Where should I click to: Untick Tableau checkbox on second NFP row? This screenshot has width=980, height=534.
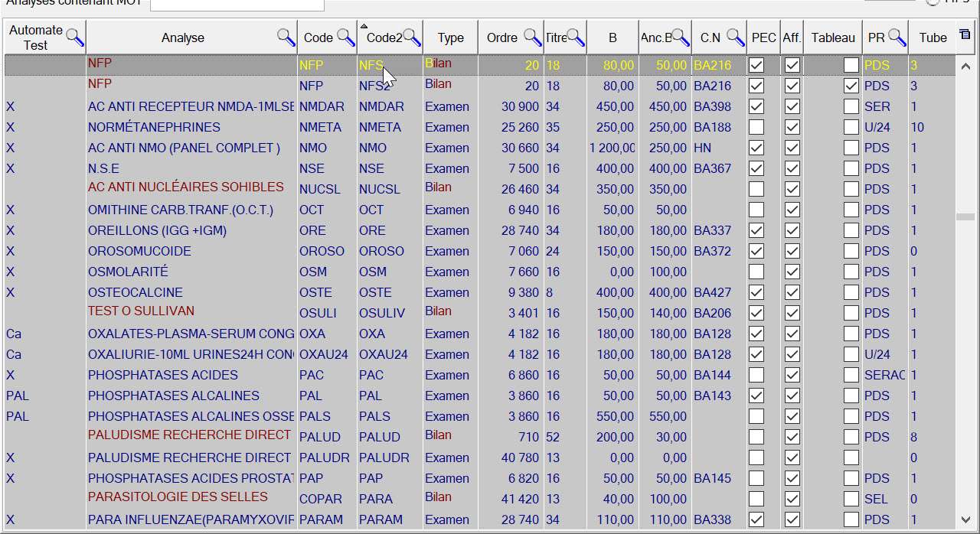(x=851, y=86)
